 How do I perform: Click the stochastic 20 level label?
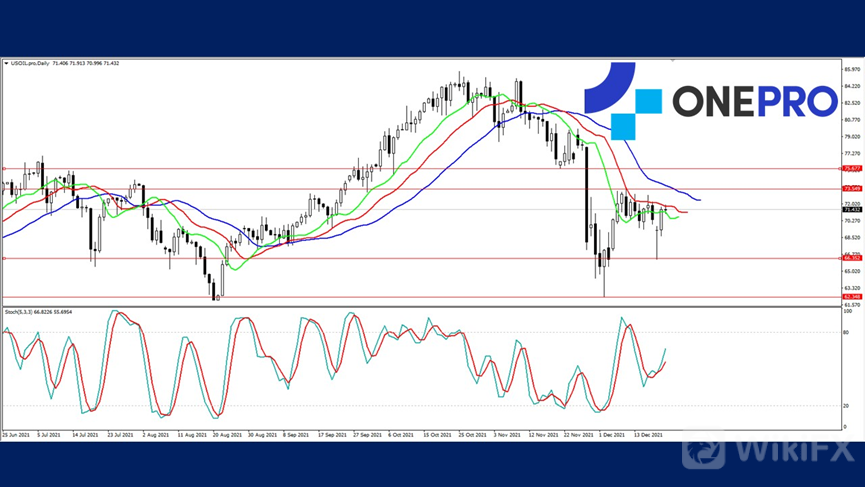click(848, 405)
